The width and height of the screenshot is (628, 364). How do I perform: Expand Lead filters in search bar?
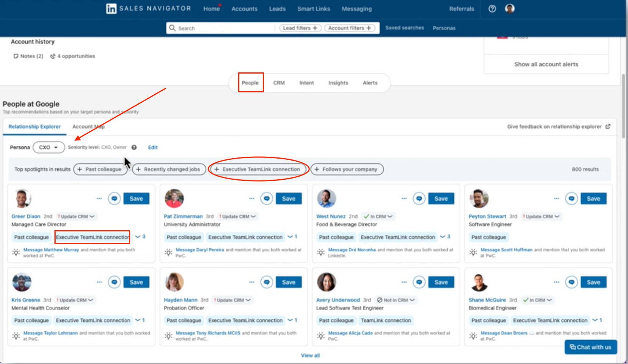click(300, 28)
